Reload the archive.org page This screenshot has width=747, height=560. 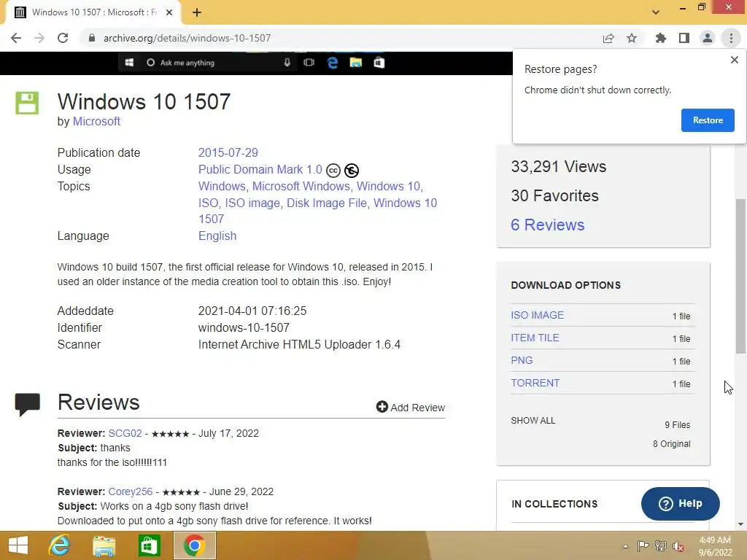(63, 38)
